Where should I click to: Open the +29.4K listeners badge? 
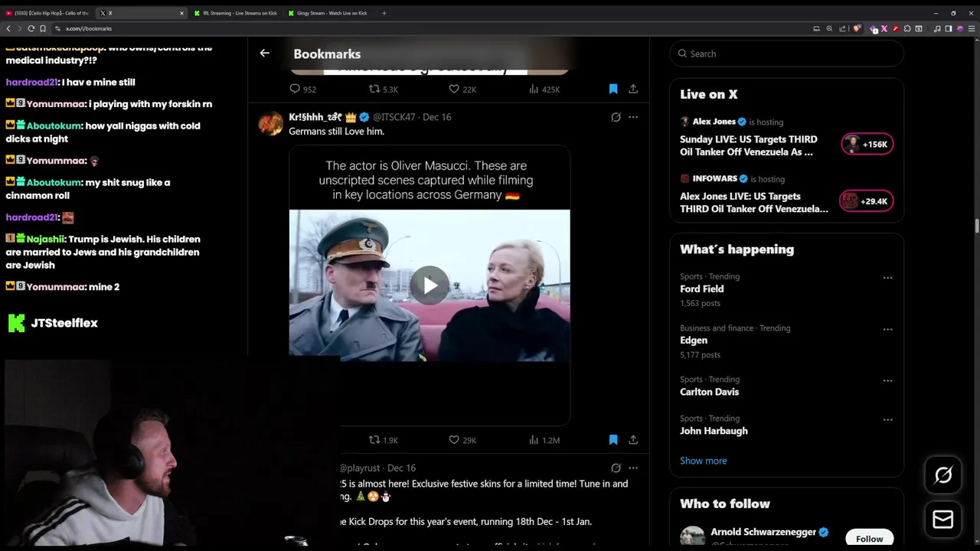(x=867, y=201)
